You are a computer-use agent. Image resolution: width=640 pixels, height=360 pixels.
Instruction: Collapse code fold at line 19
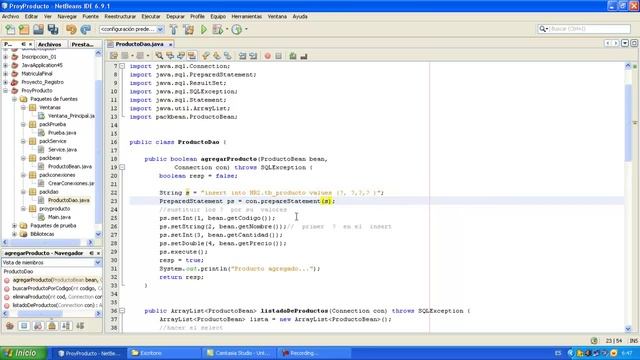tap(122, 167)
